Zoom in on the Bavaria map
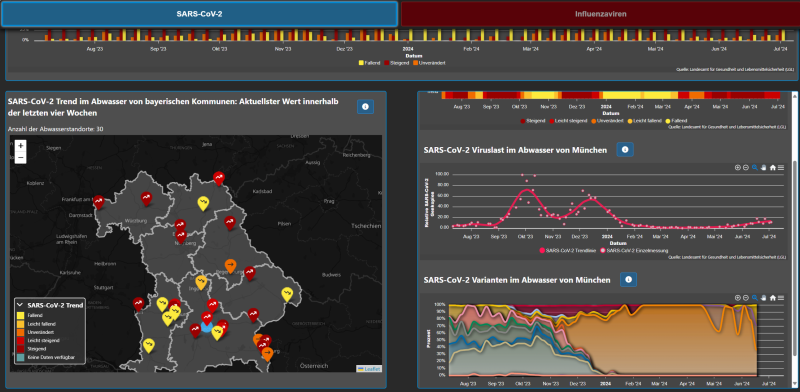 [20, 145]
